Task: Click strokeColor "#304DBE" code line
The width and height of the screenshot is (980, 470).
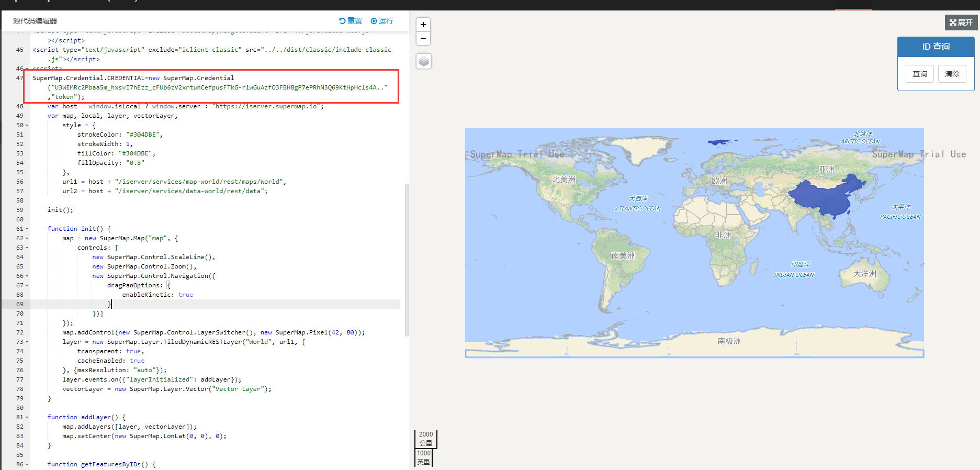Action: pos(120,135)
